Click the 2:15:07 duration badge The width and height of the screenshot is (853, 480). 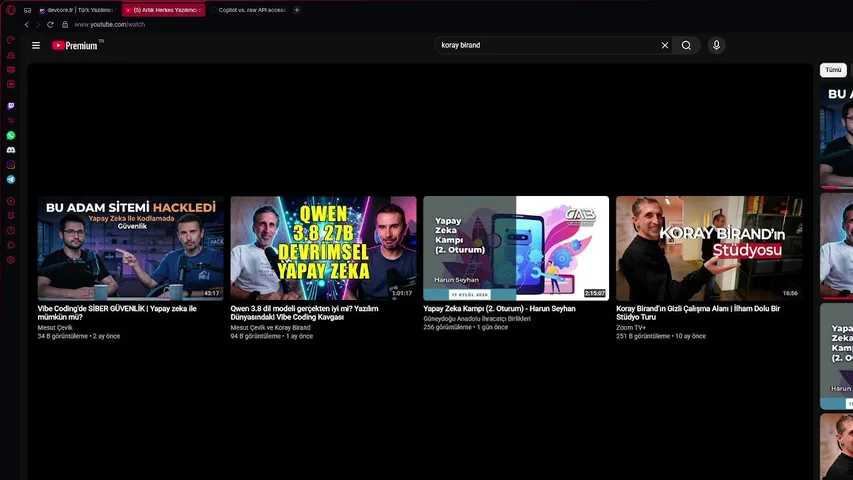click(x=595, y=293)
